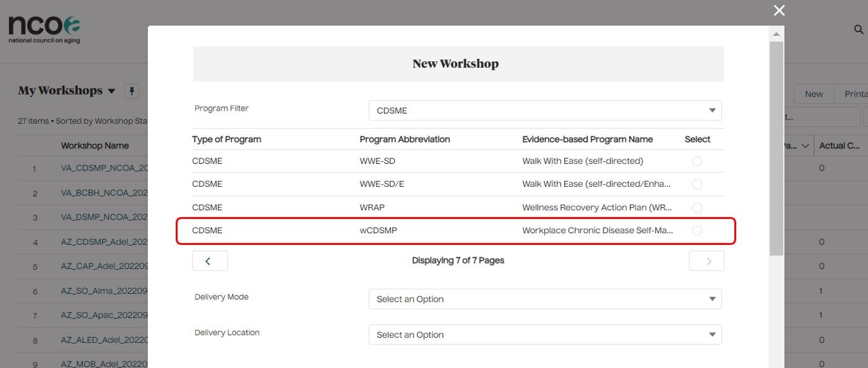This screenshot has width=868, height=368.
Task: Open the My Workshops list view dropdown
Action: (x=111, y=91)
